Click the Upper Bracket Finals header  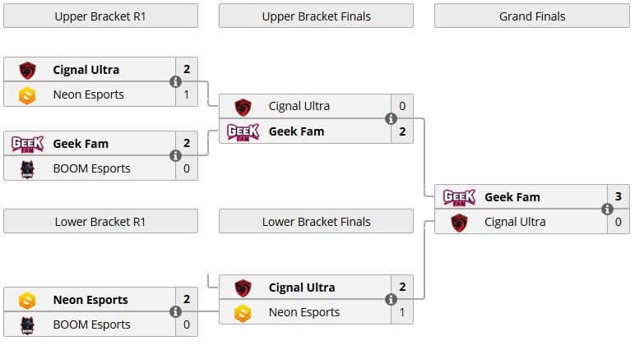tap(316, 16)
